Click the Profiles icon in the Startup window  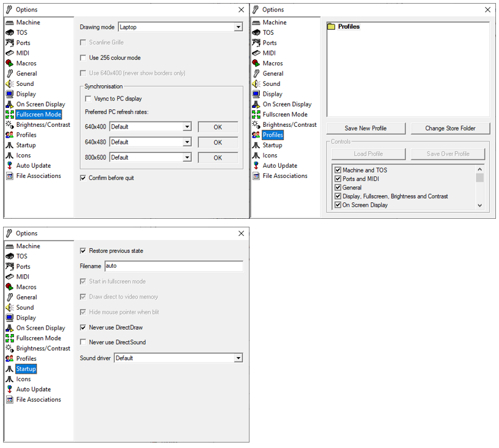pos(10,358)
